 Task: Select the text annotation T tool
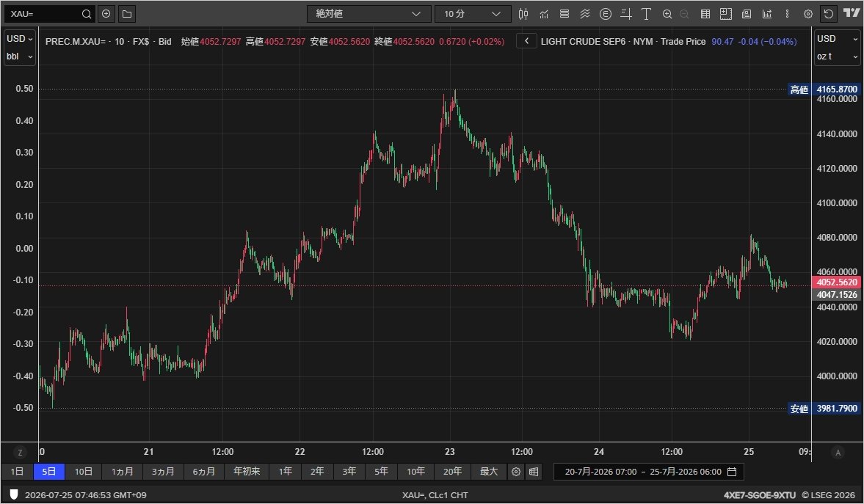646,14
